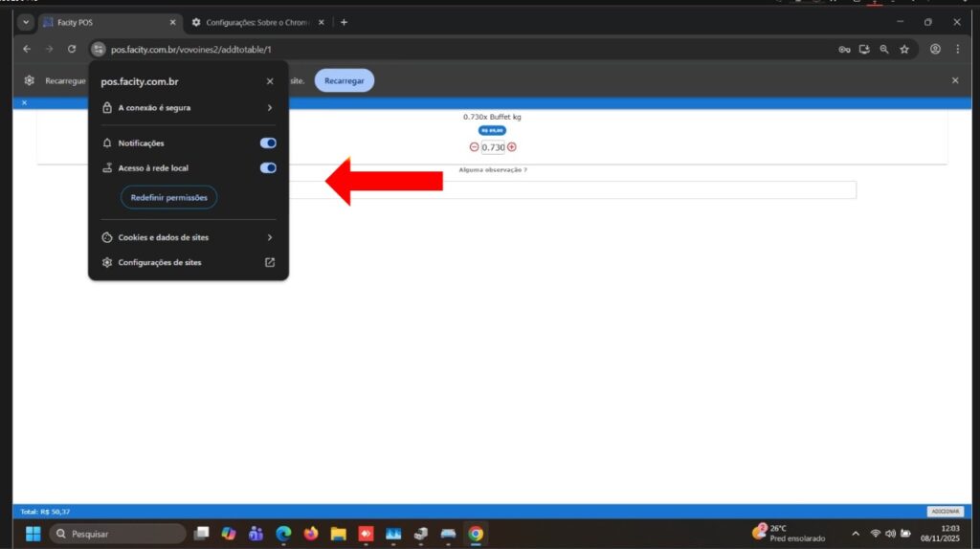Viewport: 980px width, 549px height.
Task: Expand A conexão é segura details
Action: (189, 108)
